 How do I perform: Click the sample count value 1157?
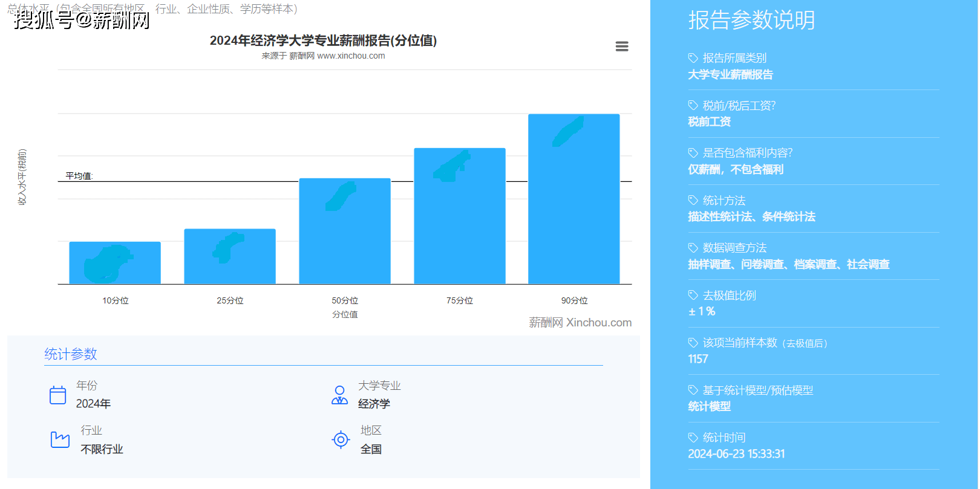coord(697,359)
